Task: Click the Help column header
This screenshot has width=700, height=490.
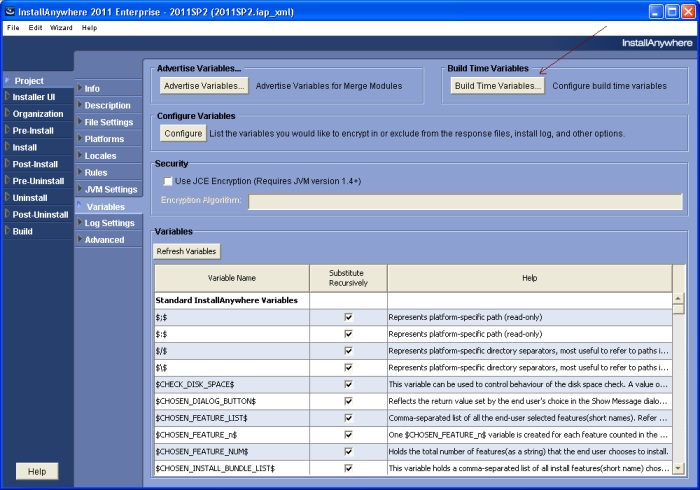Action: (529, 278)
